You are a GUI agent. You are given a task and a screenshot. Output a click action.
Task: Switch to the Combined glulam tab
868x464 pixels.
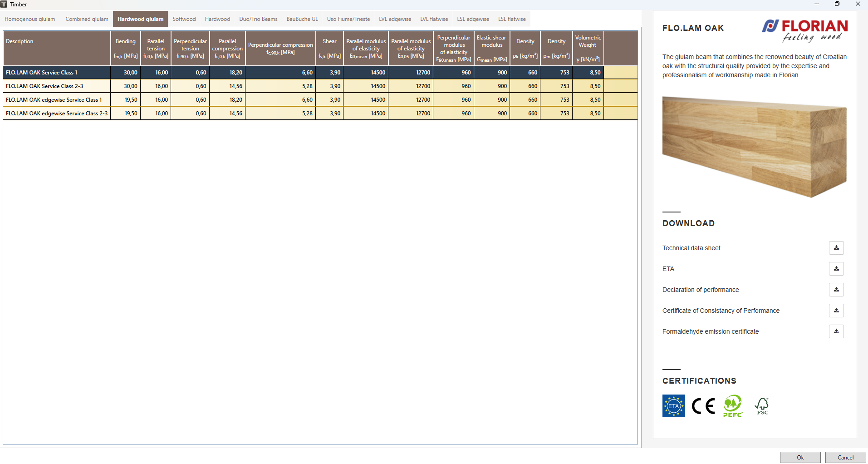(87, 19)
